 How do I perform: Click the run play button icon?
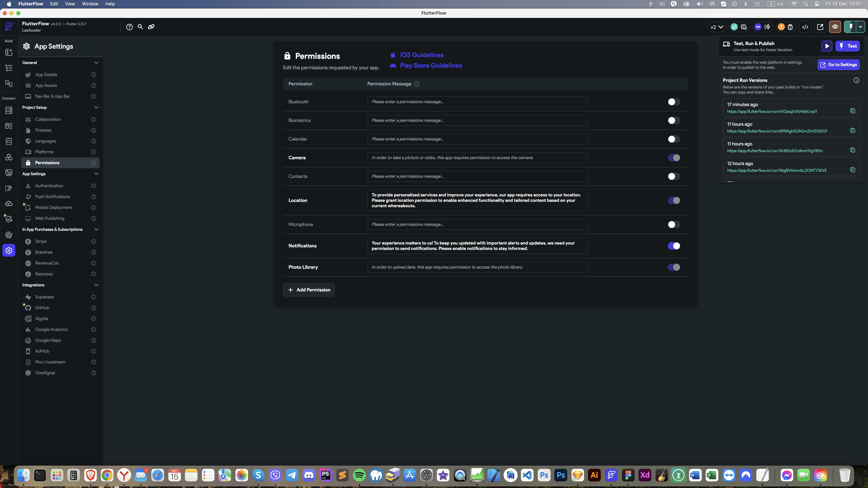point(827,46)
